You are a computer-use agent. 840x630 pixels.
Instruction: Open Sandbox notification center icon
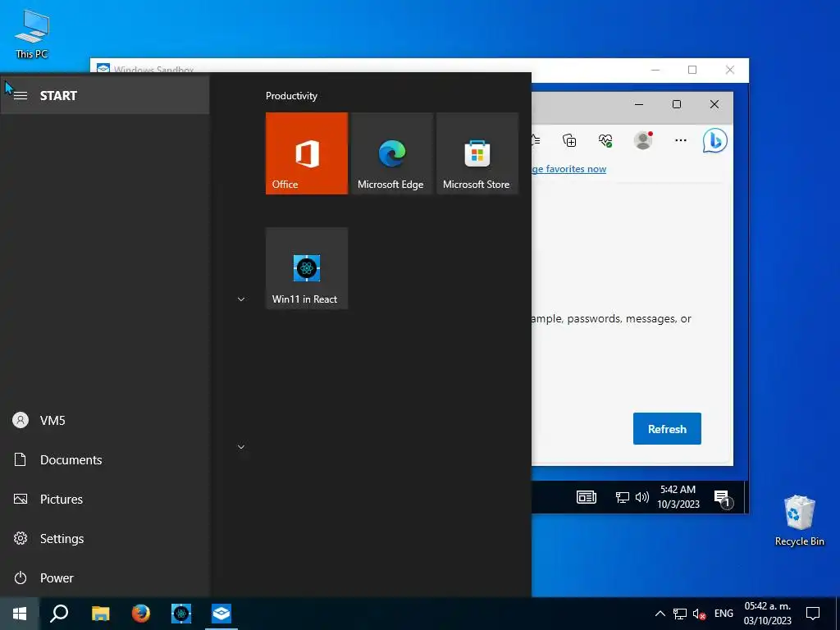click(724, 498)
